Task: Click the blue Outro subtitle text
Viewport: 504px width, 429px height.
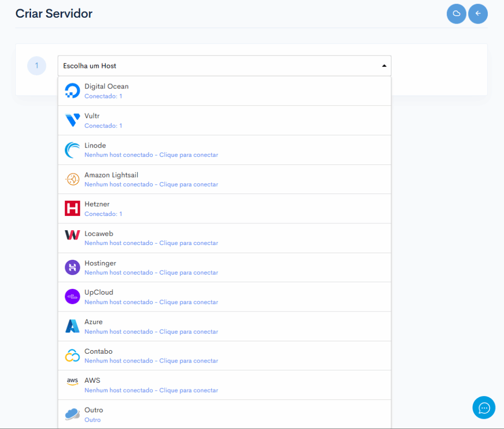Action: [x=92, y=420]
